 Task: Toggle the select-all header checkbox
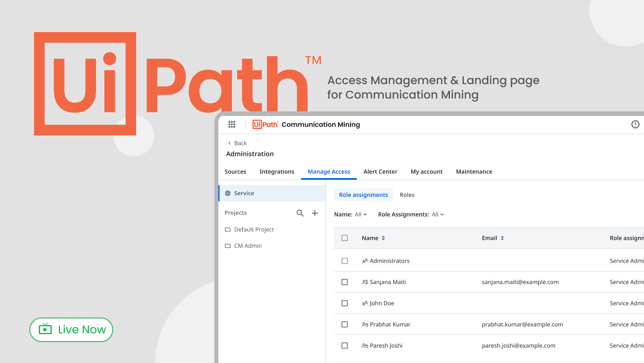coord(344,238)
